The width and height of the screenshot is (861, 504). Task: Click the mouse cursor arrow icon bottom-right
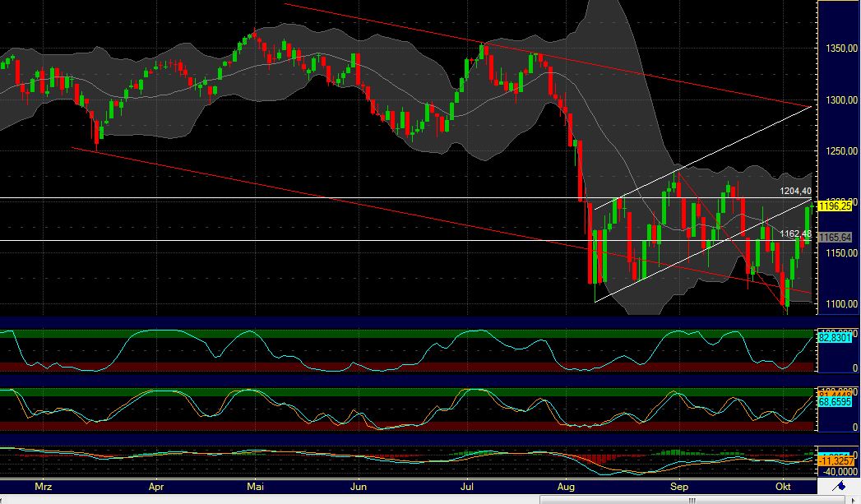tap(854, 499)
